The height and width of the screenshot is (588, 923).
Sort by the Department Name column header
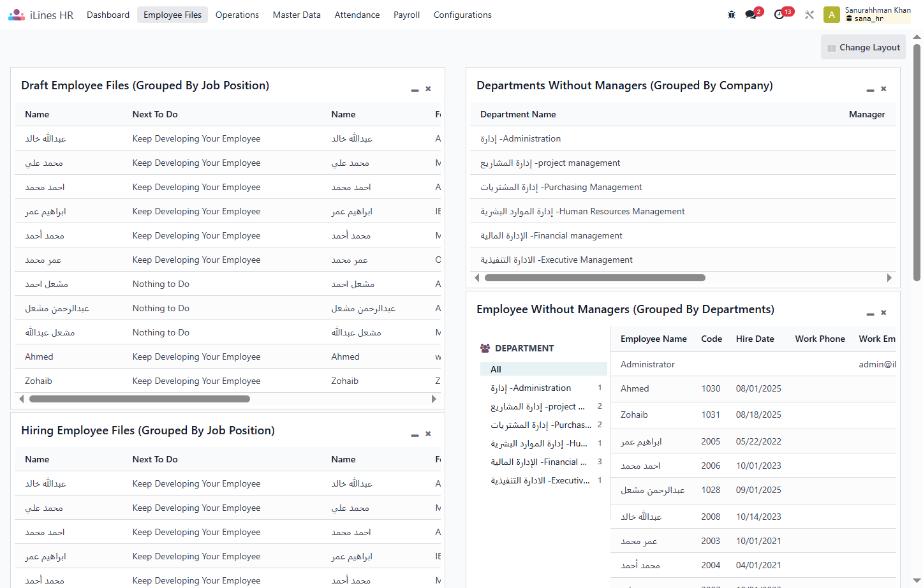[518, 114]
